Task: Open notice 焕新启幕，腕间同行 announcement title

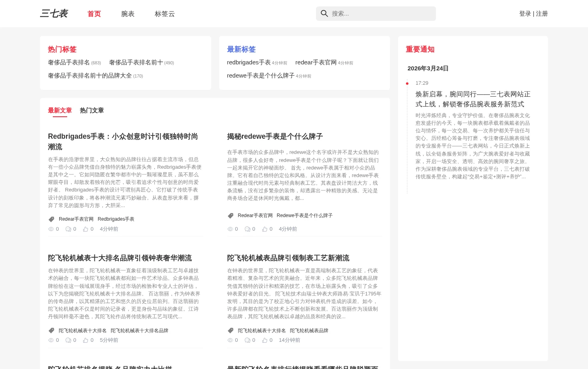Action: tap(473, 99)
